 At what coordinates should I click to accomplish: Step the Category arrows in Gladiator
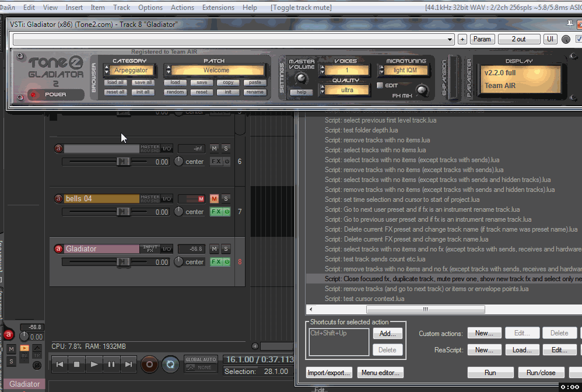coord(107,70)
